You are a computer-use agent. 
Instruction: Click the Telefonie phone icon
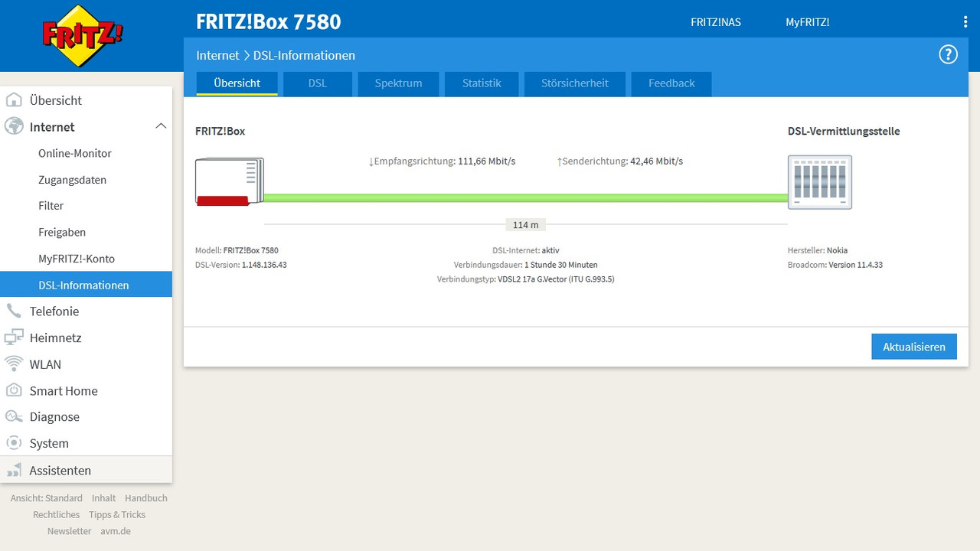(x=14, y=311)
